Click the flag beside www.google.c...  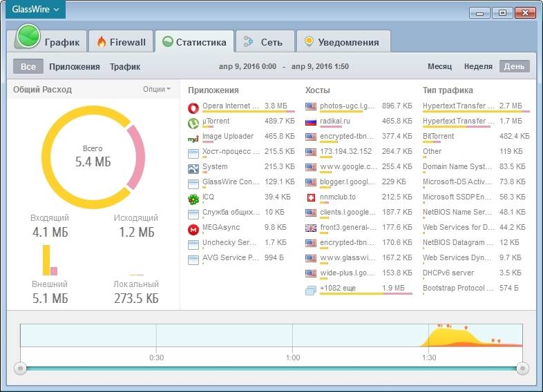pos(311,167)
